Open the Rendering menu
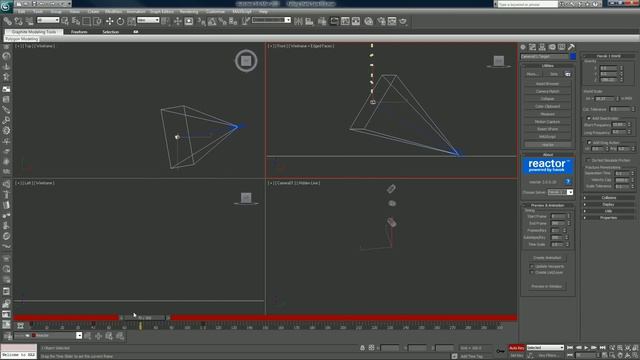 [189, 12]
